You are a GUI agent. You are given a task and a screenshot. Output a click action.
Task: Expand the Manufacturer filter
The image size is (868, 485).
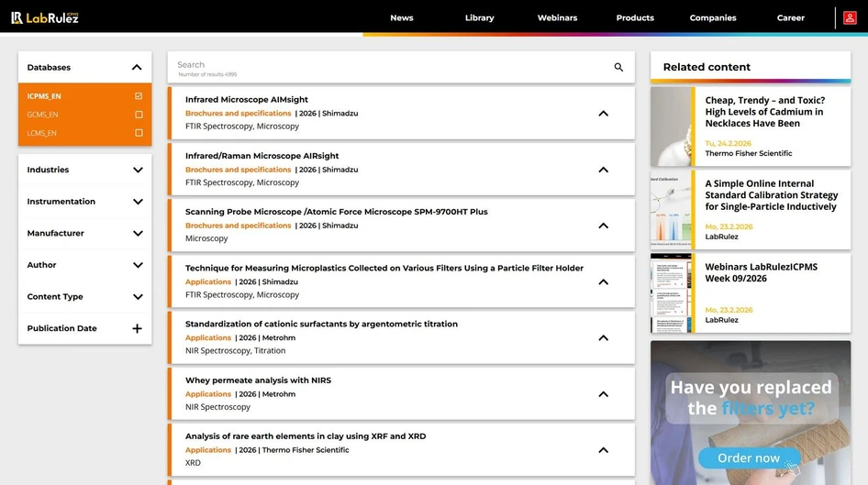coord(138,233)
